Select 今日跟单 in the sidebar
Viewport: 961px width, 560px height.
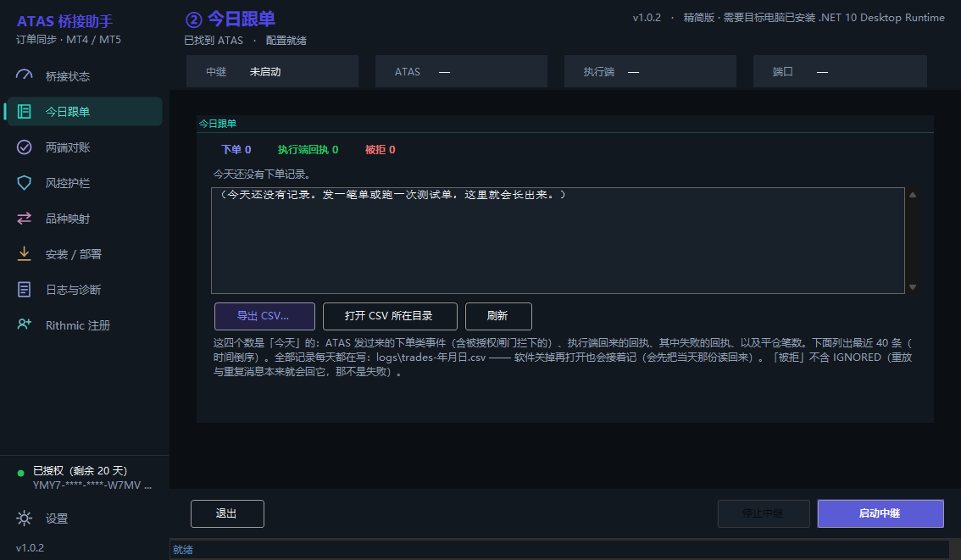(x=85, y=112)
